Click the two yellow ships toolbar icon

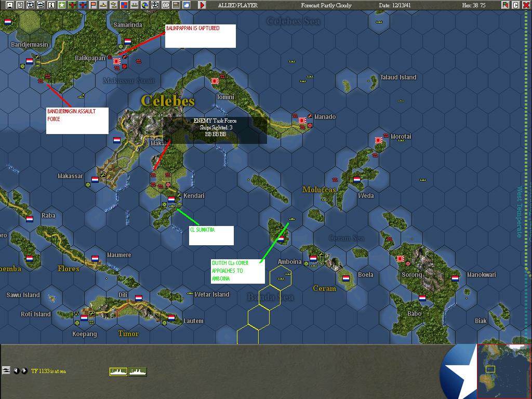[114, 5]
